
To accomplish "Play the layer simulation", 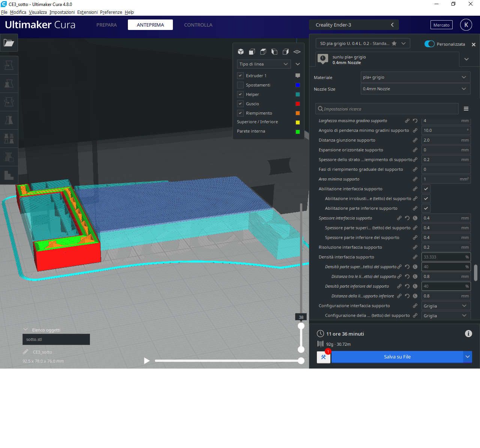I will tap(147, 361).
